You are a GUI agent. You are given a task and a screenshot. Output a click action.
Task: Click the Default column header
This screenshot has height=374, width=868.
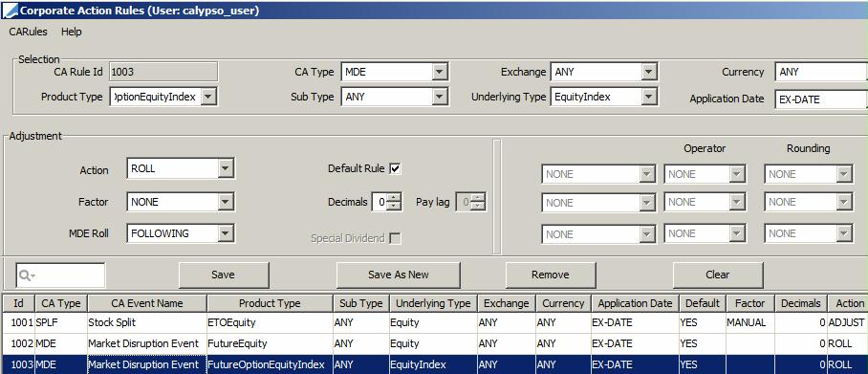[x=703, y=303]
